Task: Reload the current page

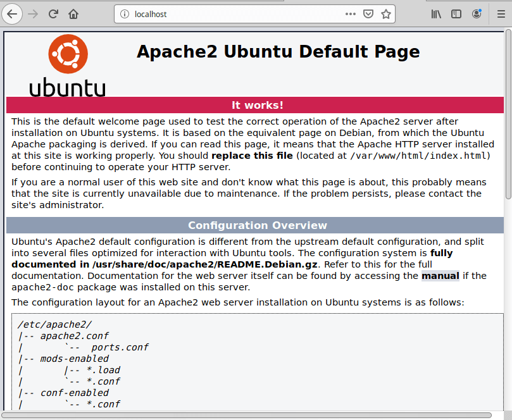Action: 54,13
